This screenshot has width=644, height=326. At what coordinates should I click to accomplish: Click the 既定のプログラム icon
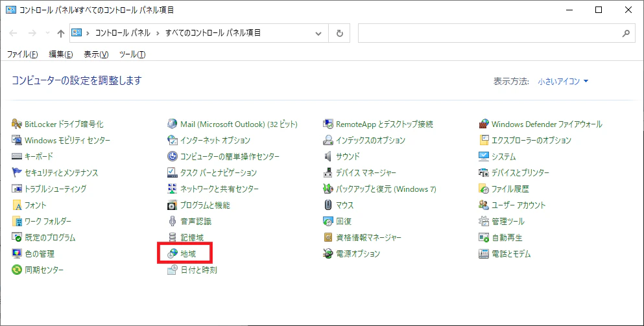click(17, 237)
